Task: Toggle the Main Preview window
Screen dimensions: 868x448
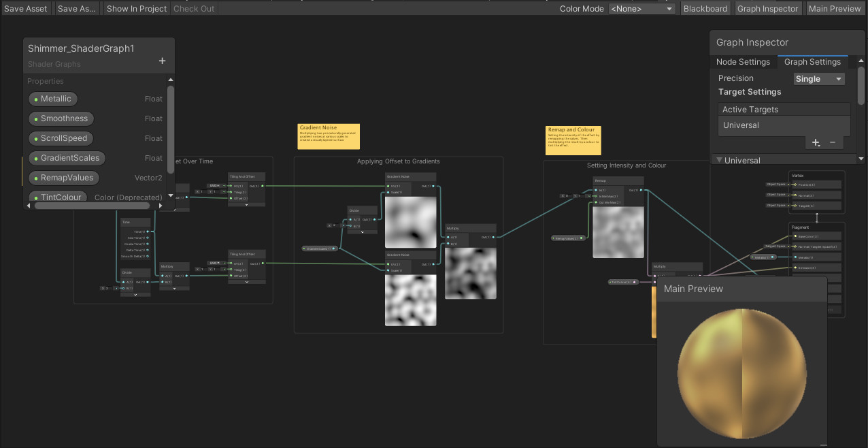Action: [x=834, y=9]
